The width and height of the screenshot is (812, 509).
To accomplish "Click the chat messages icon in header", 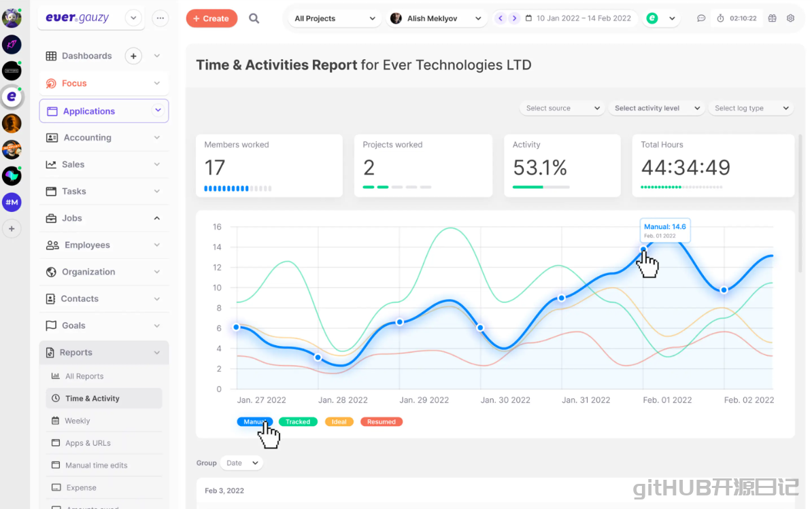I will click(701, 18).
